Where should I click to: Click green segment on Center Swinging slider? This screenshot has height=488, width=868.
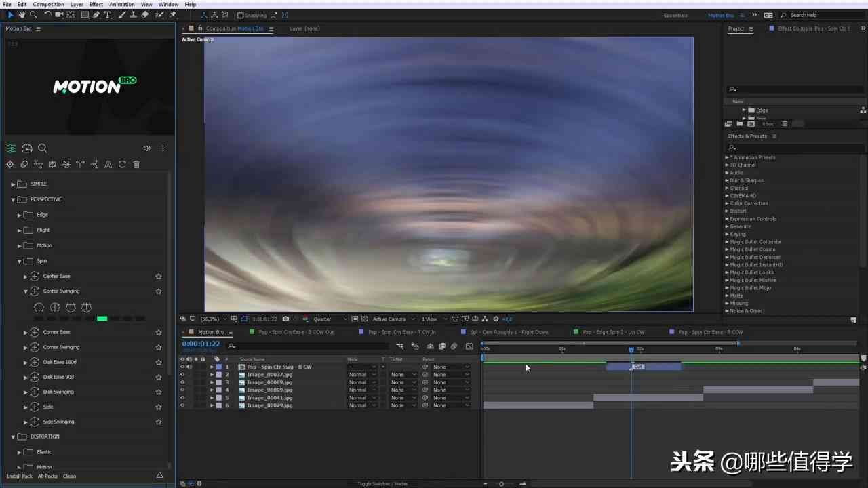pos(102,319)
